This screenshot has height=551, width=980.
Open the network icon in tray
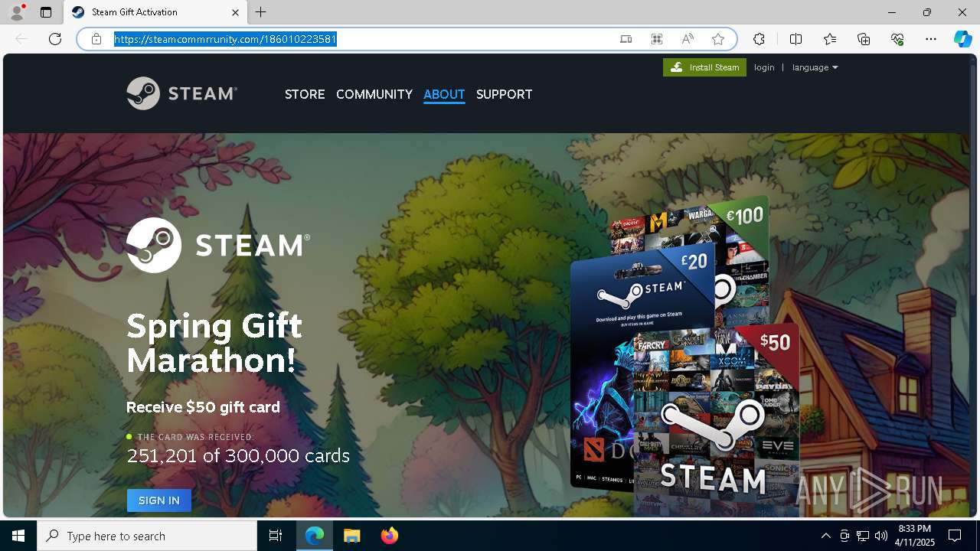pos(863,536)
